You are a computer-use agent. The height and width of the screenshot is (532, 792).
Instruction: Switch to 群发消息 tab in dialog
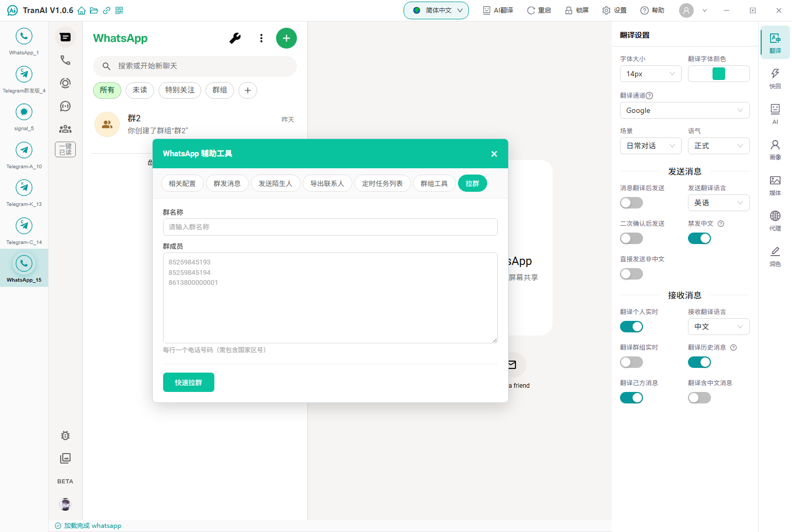227,183
